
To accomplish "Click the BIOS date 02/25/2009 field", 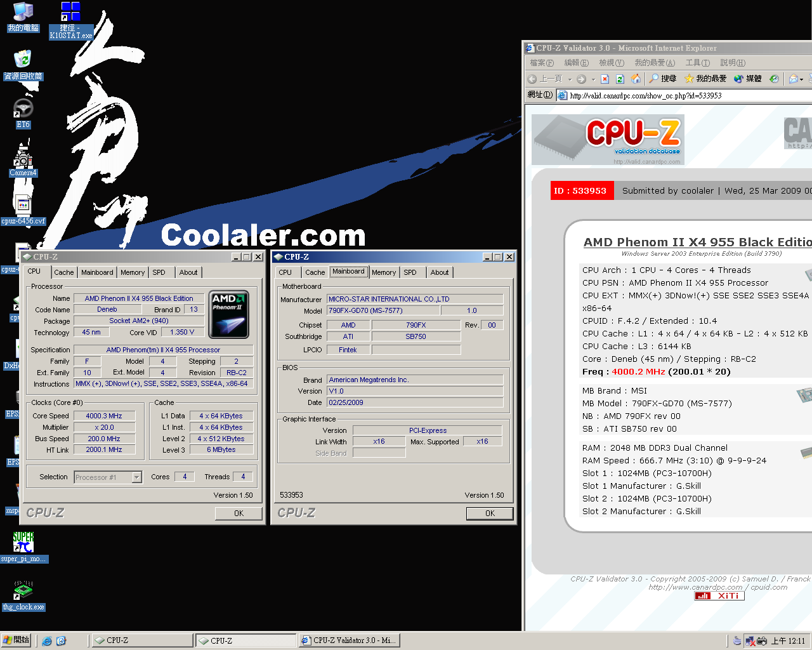I will (415, 402).
